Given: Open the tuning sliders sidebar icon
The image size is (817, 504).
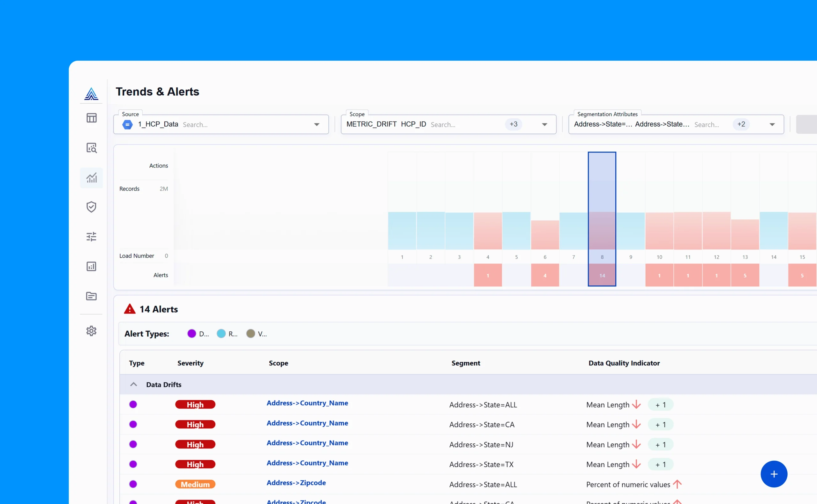Looking at the screenshot, I should 91,237.
